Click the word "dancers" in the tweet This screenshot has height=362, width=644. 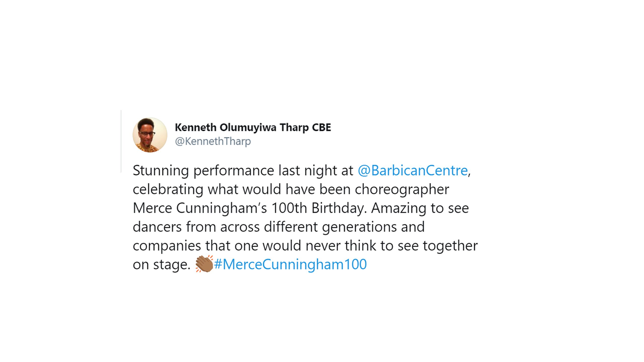(157, 227)
